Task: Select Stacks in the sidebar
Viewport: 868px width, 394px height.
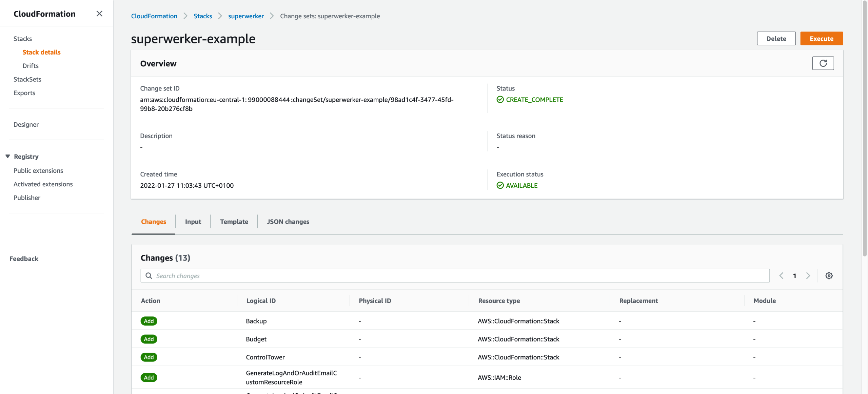Action: pos(23,39)
